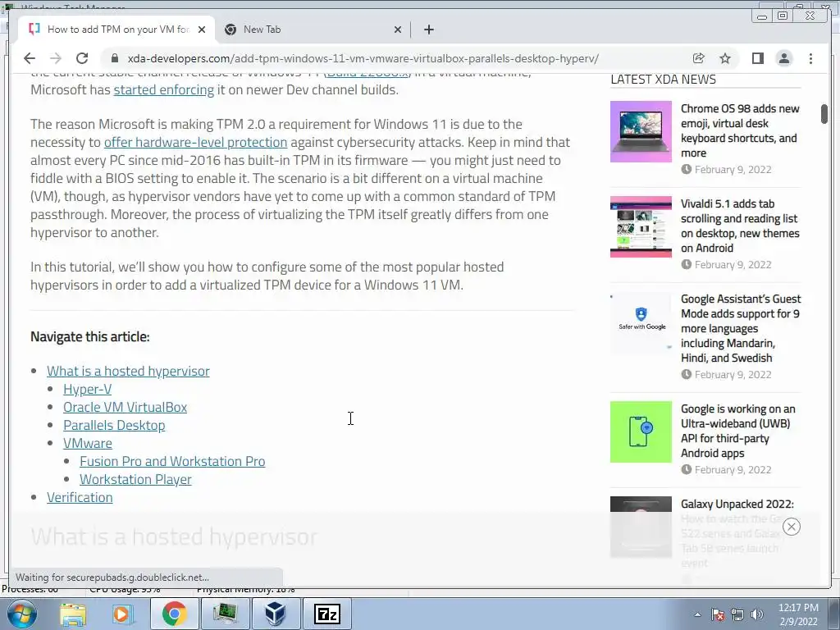Open the volume speaker tray icon
The width and height of the screenshot is (840, 630).
pyautogui.click(x=757, y=614)
